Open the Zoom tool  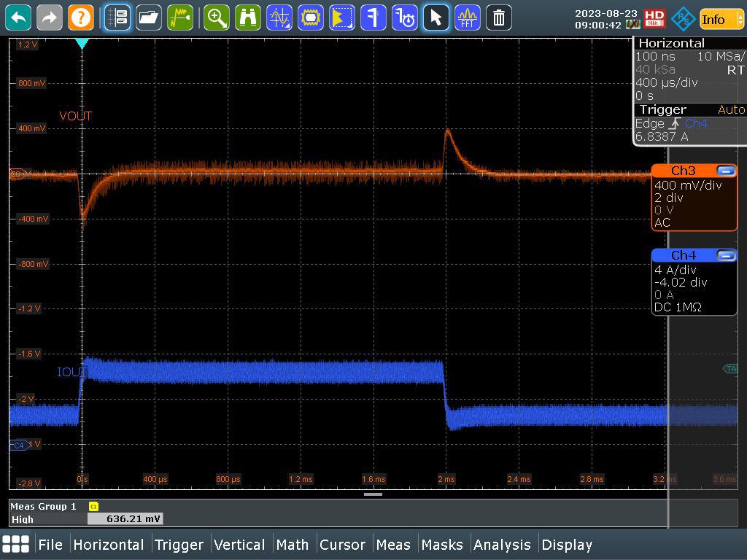[x=217, y=17]
